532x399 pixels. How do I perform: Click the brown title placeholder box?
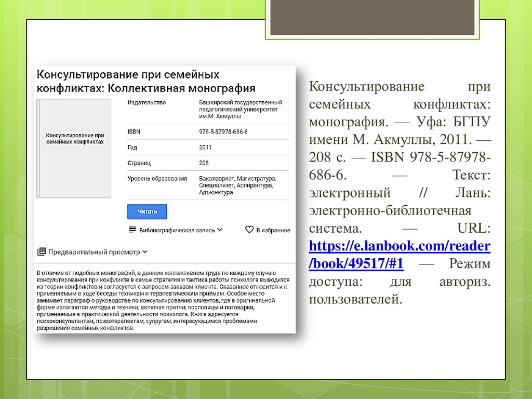pyautogui.click(x=372, y=17)
